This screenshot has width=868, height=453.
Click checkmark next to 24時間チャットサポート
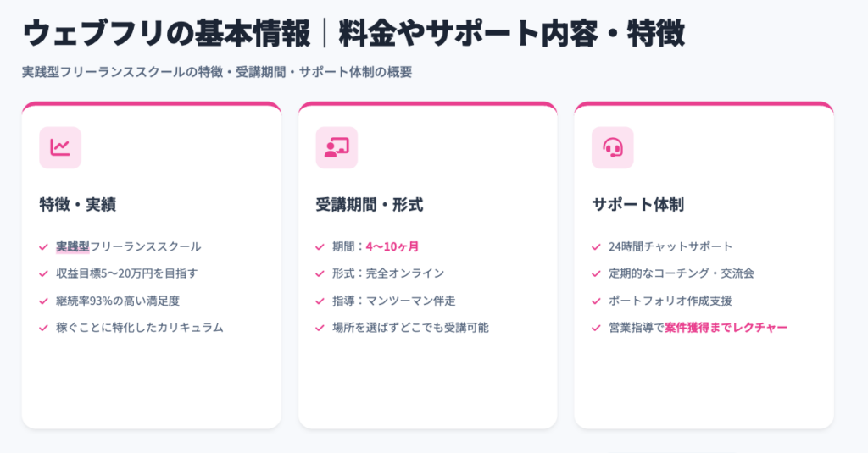pos(596,247)
